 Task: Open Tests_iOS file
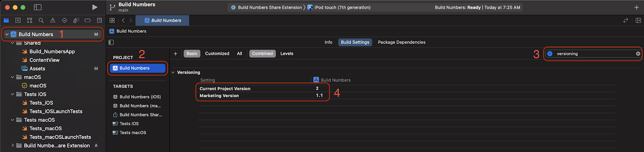click(x=41, y=103)
